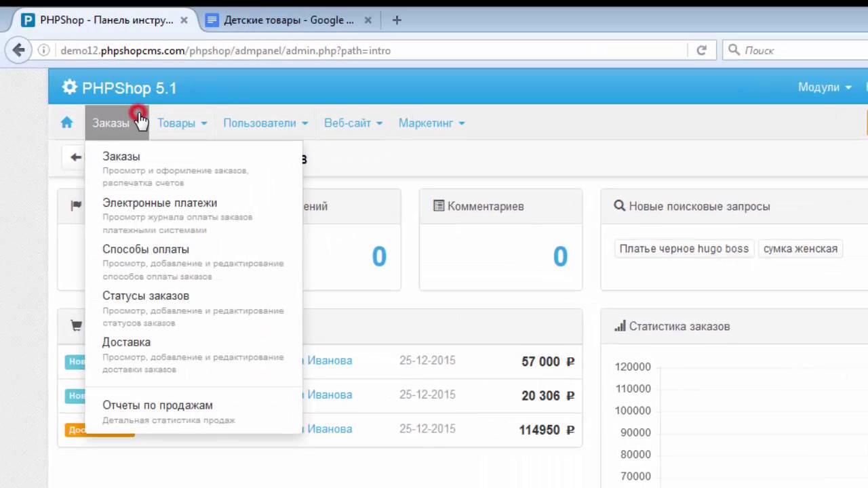Click the Иванова link in the 57 000 order row

[x=330, y=361]
